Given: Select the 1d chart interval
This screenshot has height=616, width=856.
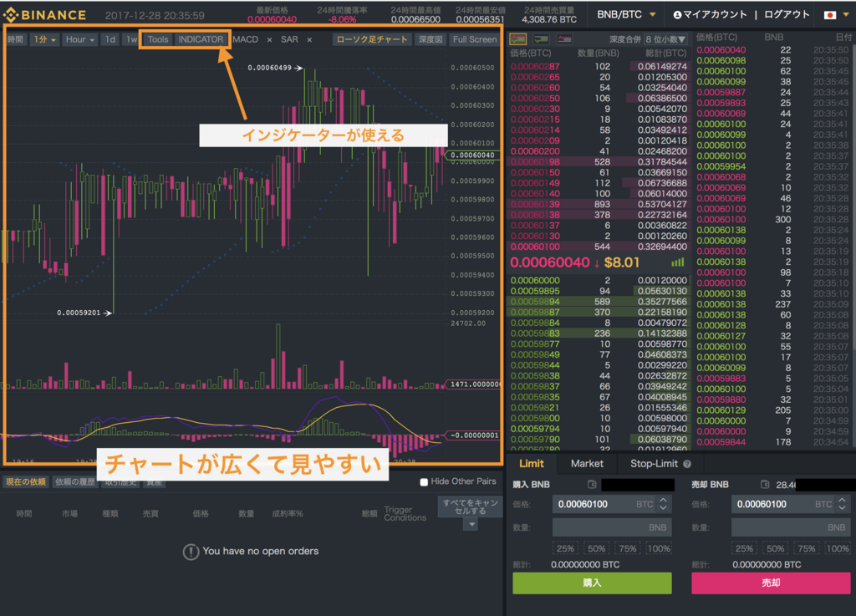Looking at the screenshot, I should click(x=110, y=39).
